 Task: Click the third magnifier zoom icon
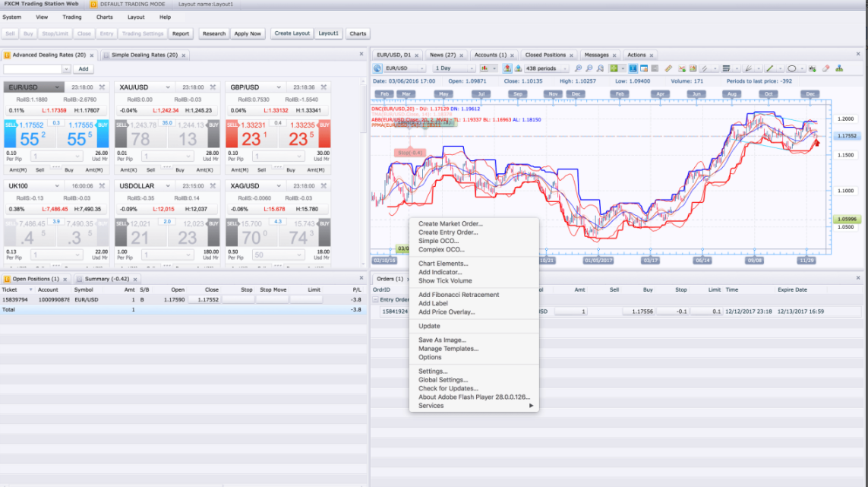(600, 68)
